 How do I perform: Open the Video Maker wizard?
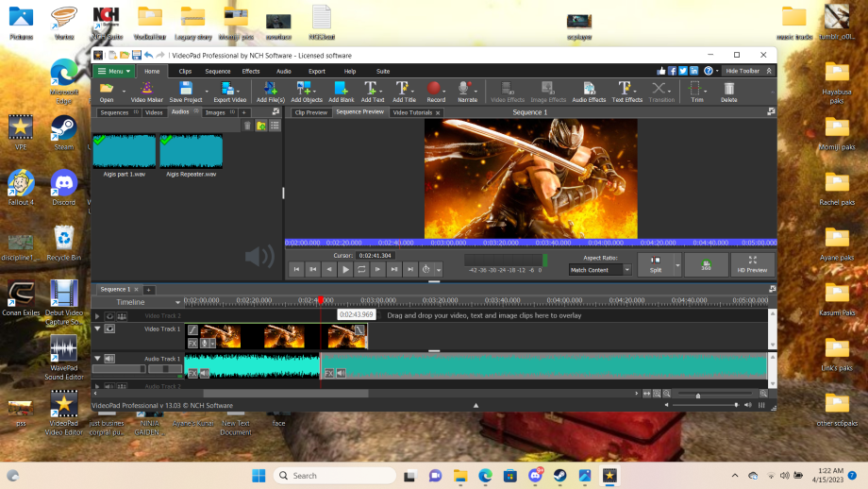(146, 92)
